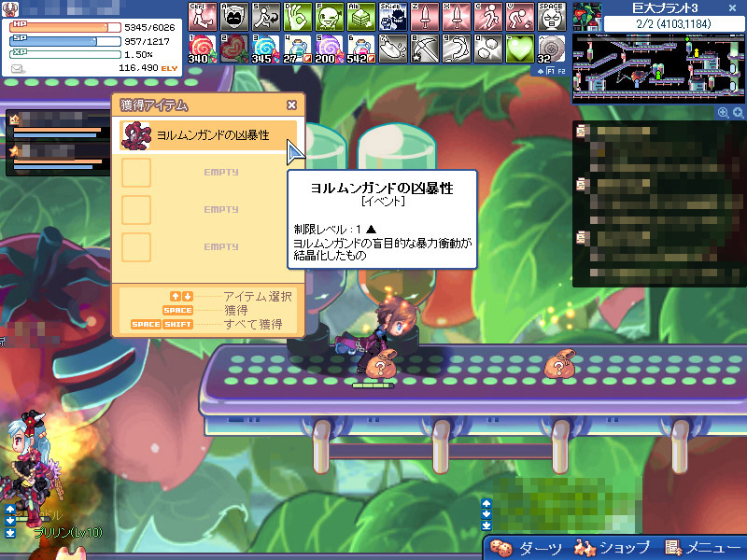Close the 巨大プラント3 minimap
The image size is (747, 560).
tap(733, 8)
